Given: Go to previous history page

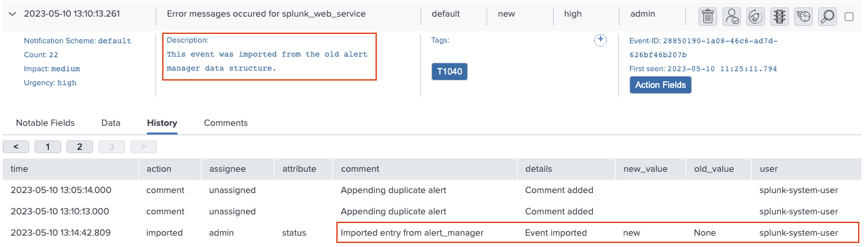Looking at the screenshot, I should click(x=16, y=146).
